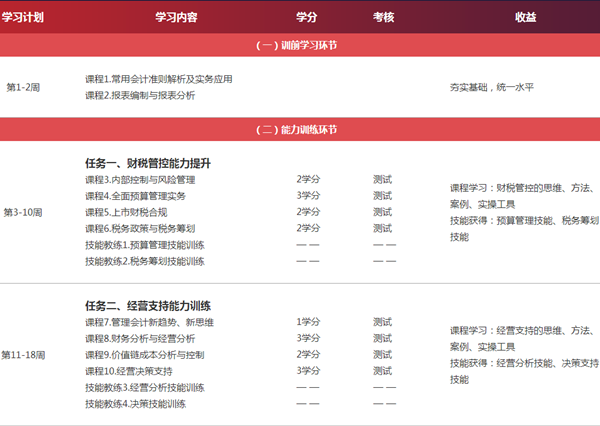
Task: Open 课程6.税务政策与税务筹划
Action: [140, 228]
